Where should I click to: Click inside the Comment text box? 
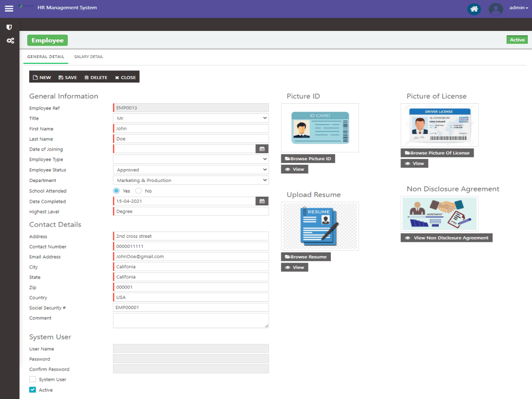coord(190,320)
